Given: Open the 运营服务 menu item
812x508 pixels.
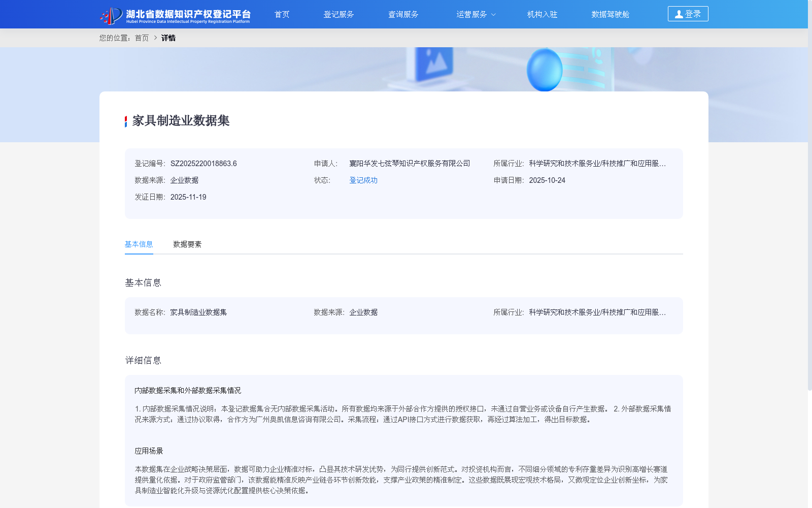Looking at the screenshot, I should coord(471,14).
